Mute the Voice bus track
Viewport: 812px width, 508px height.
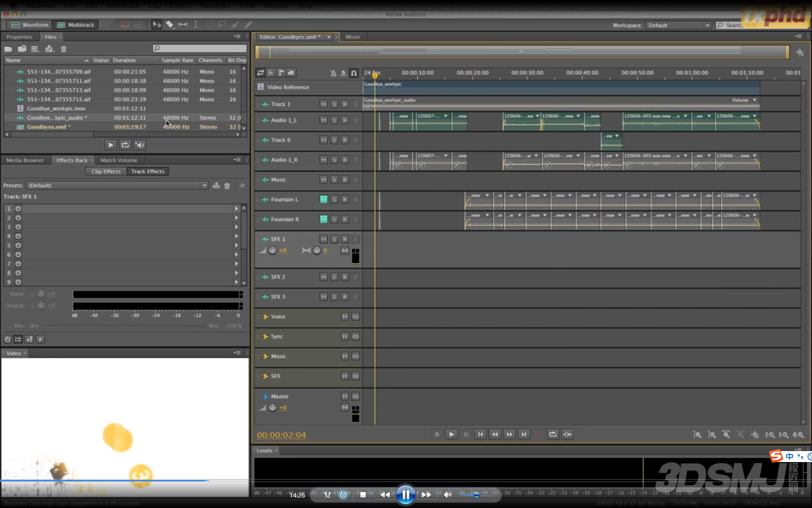point(345,317)
